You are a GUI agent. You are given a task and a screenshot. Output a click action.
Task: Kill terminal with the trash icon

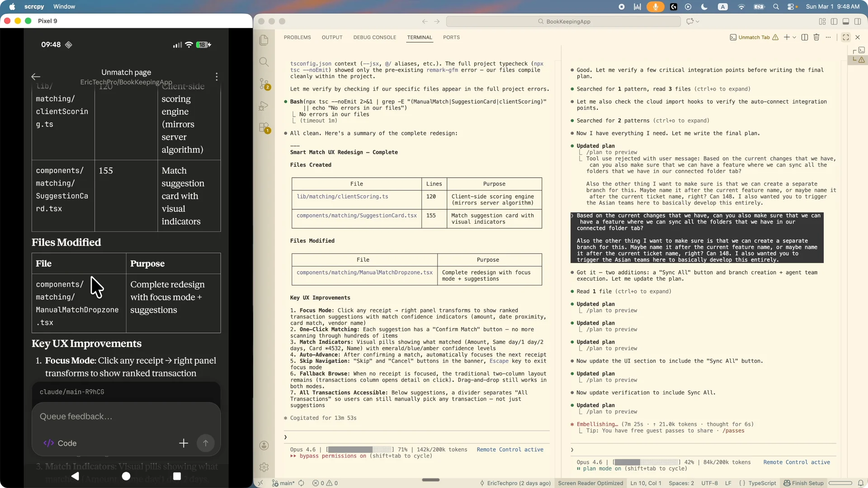coord(816,38)
